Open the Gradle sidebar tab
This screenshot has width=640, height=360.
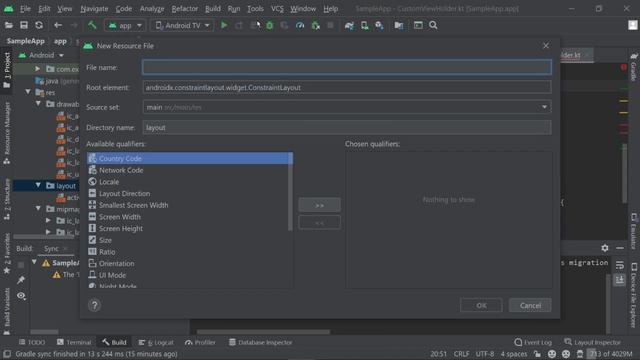click(634, 67)
